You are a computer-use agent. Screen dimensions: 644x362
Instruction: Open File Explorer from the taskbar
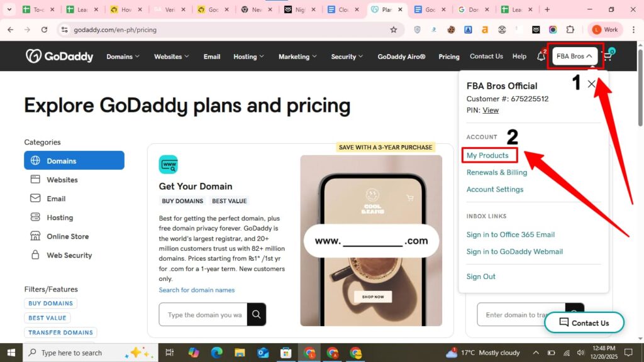point(240,353)
